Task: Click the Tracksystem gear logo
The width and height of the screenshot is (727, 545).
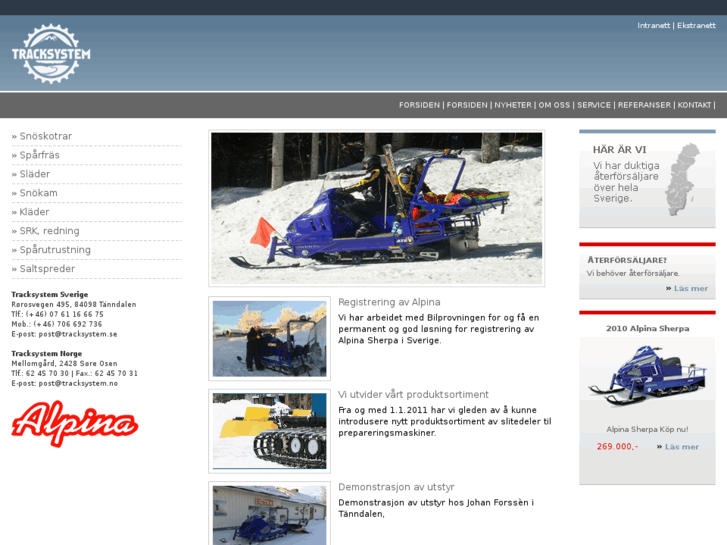Action: 51,54
